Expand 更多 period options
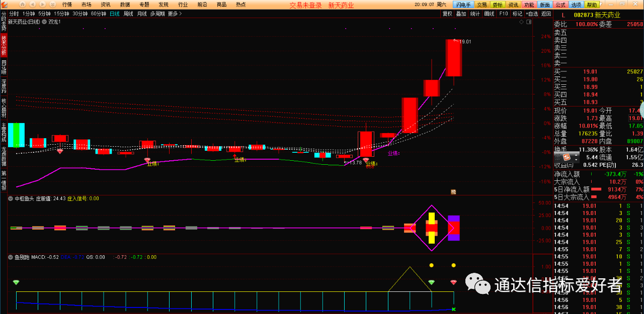 point(175,14)
